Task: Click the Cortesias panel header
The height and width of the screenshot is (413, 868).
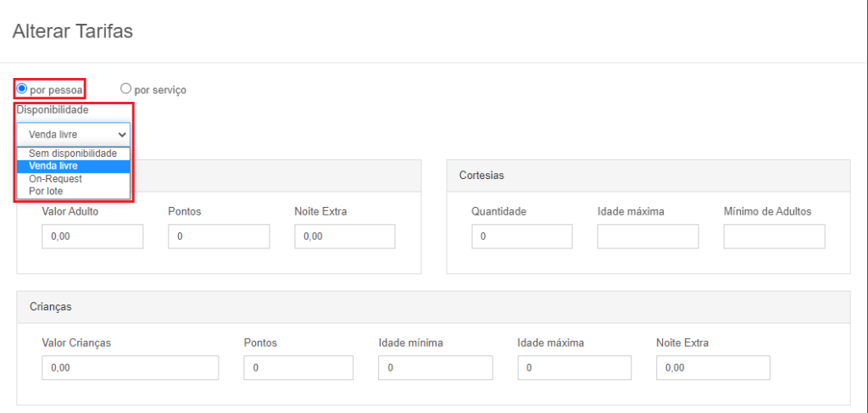Action: (x=648, y=176)
